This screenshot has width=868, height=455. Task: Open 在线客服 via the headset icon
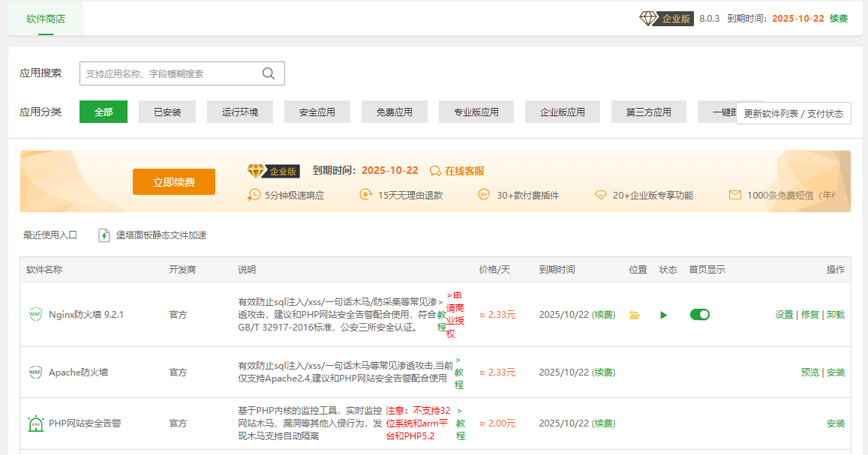click(x=436, y=170)
